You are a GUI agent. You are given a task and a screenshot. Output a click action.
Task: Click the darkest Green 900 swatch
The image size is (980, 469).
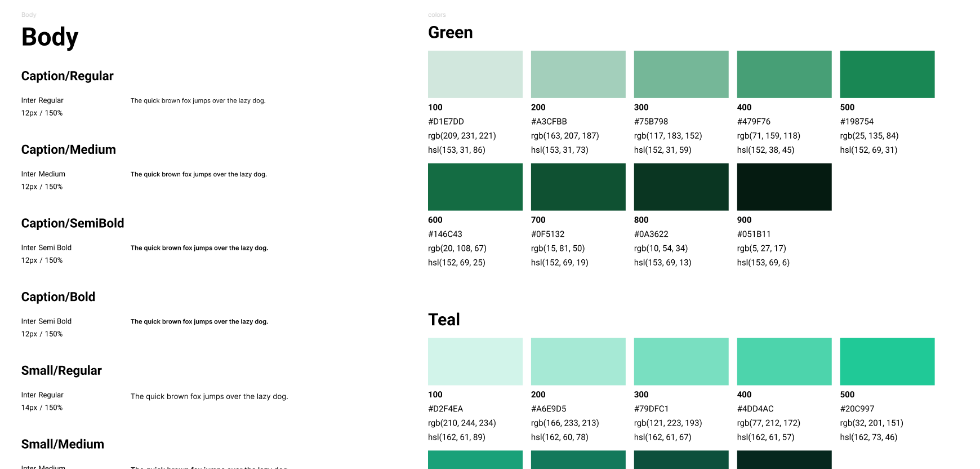784,187
